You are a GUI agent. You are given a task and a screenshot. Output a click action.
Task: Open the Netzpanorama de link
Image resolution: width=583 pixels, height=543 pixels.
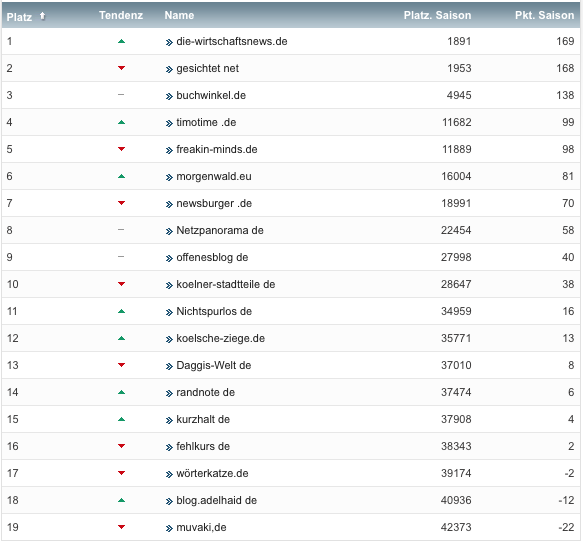(x=220, y=230)
